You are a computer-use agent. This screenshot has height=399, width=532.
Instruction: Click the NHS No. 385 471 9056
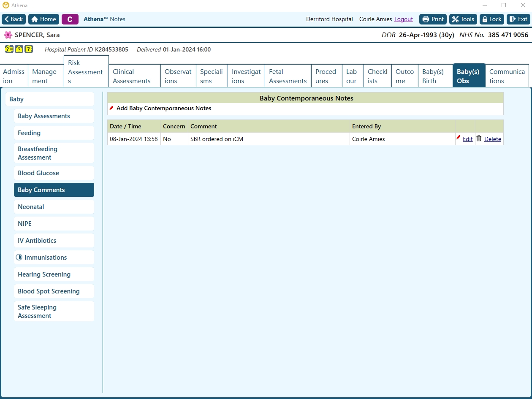pyautogui.click(x=494, y=35)
